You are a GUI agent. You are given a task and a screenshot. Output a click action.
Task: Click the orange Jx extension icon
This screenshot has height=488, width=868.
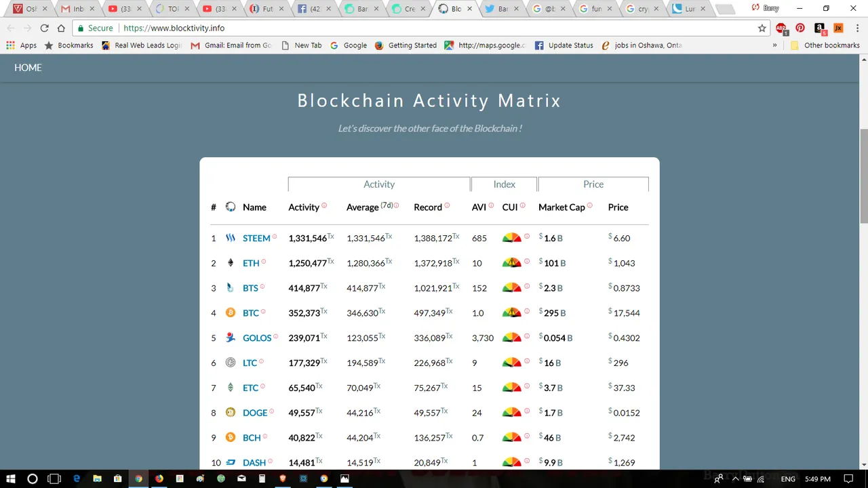click(838, 28)
